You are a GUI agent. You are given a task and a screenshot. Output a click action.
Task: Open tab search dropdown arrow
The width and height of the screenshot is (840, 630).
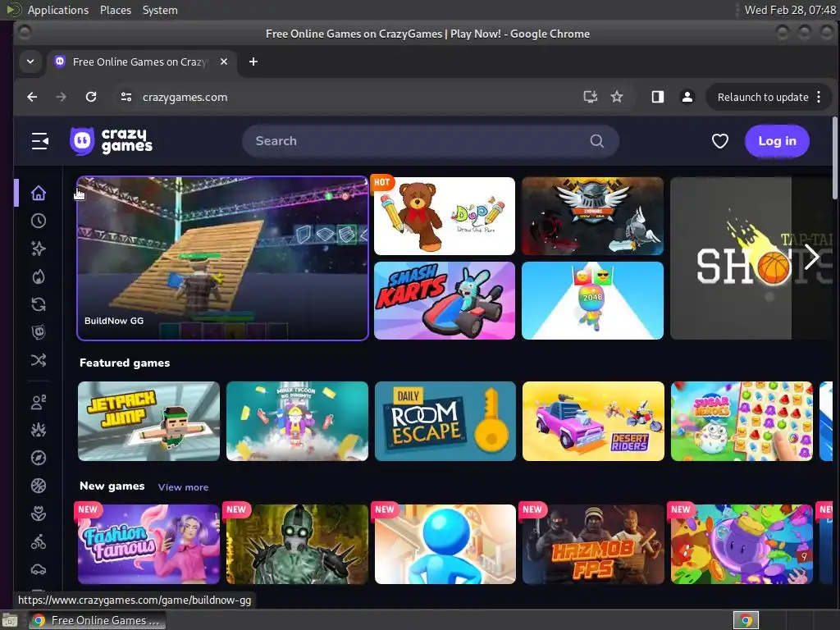click(30, 62)
